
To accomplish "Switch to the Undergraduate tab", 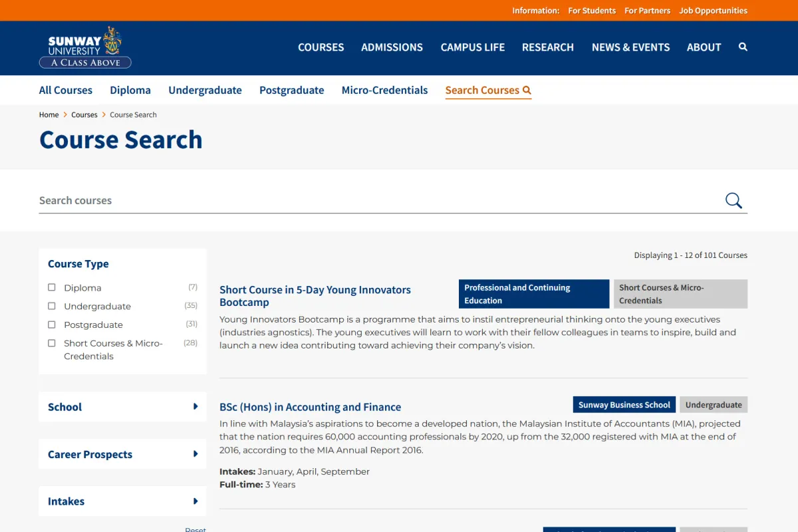I will pos(205,90).
